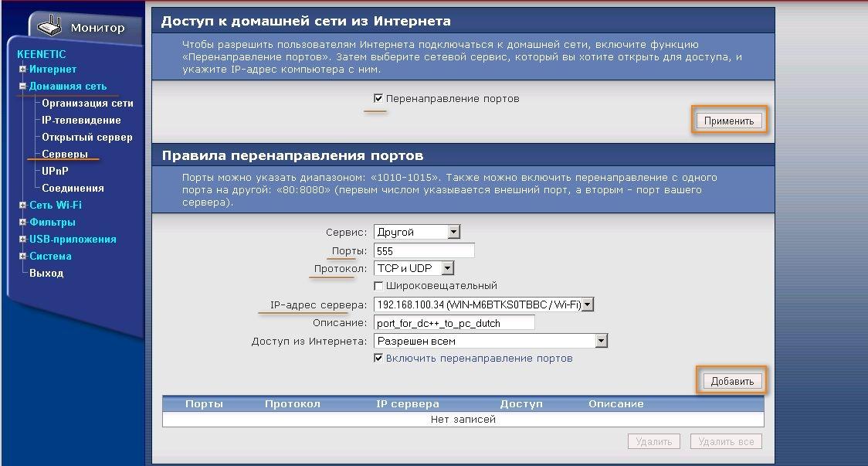The width and height of the screenshot is (868, 466).
Task: Click the Доступ column header
Action: tap(521, 404)
